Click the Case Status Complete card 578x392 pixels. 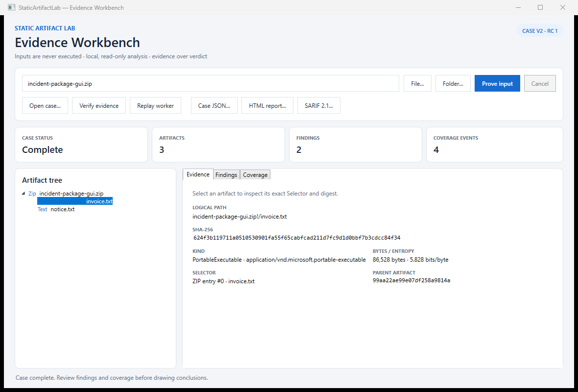[x=81, y=145]
